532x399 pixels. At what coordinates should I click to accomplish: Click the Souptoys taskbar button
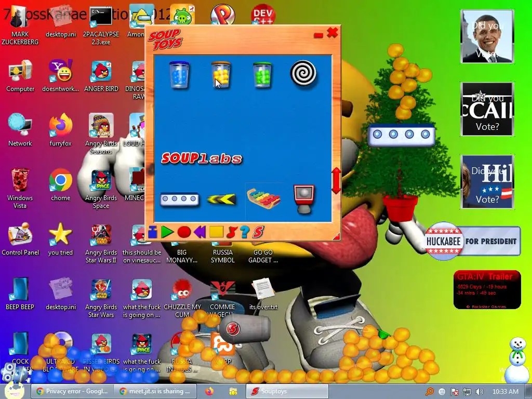287,391
